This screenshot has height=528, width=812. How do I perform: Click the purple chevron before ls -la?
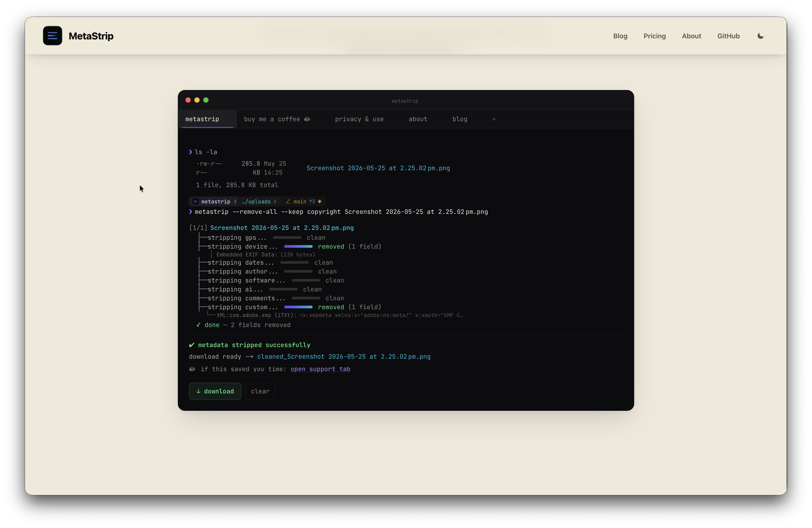pos(190,152)
